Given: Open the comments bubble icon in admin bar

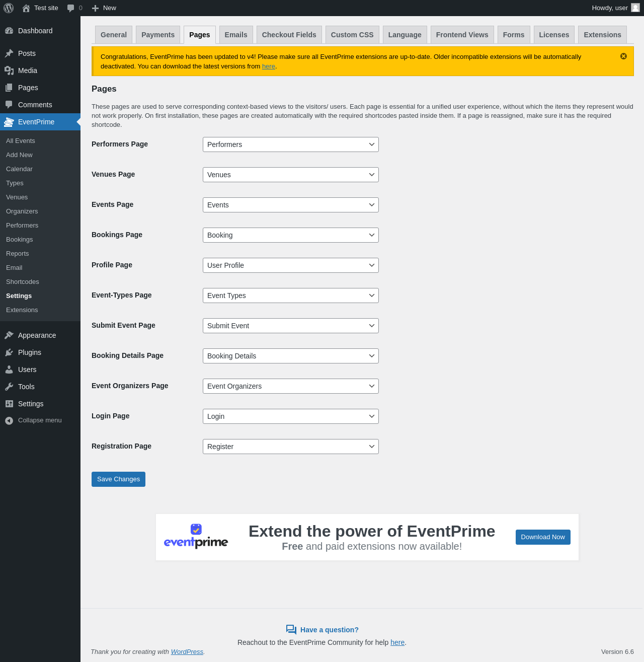Looking at the screenshot, I should [70, 8].
